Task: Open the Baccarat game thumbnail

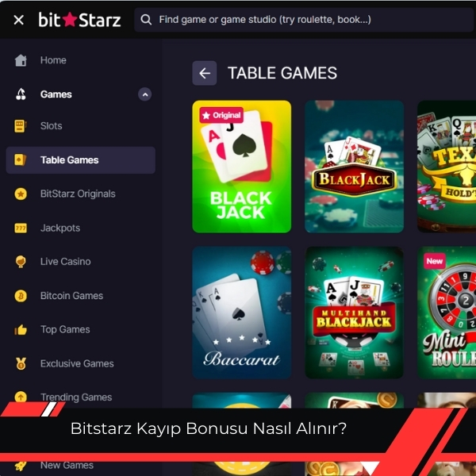Action: point(242,313)
